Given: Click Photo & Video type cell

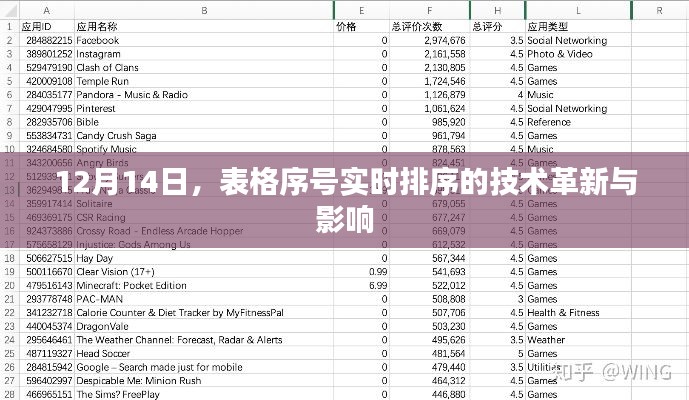Looking at the screenshot, I should click(x=578, y=54).
